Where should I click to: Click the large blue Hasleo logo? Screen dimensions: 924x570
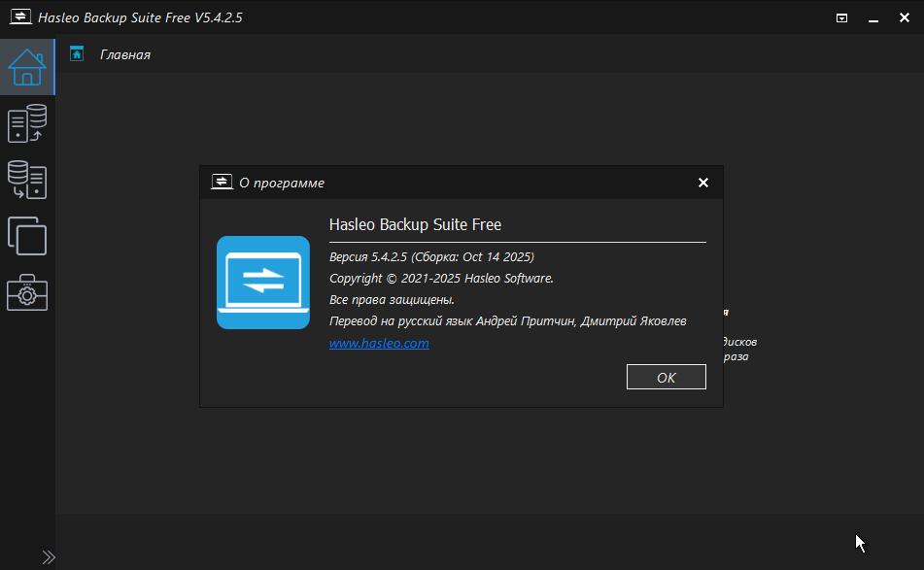click(x=262, y=283)
